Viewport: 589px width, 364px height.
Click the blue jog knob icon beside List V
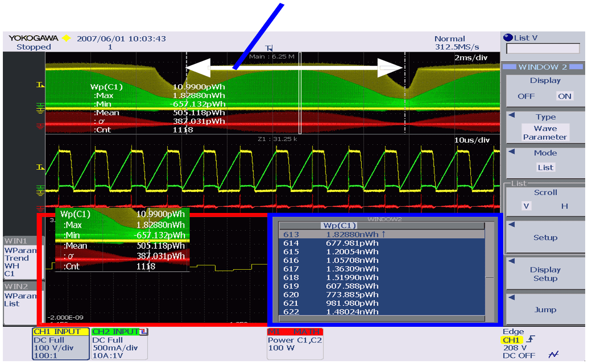pos(508,38)
